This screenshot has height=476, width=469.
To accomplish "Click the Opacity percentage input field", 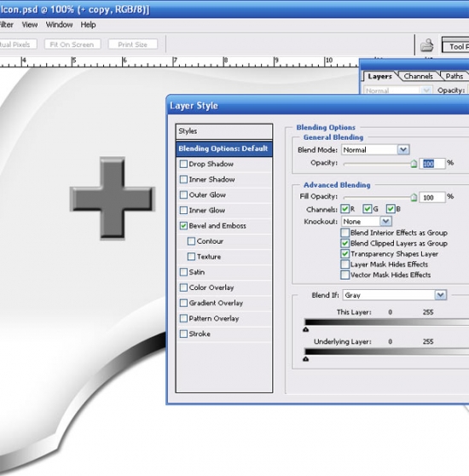I will [432, 164].
